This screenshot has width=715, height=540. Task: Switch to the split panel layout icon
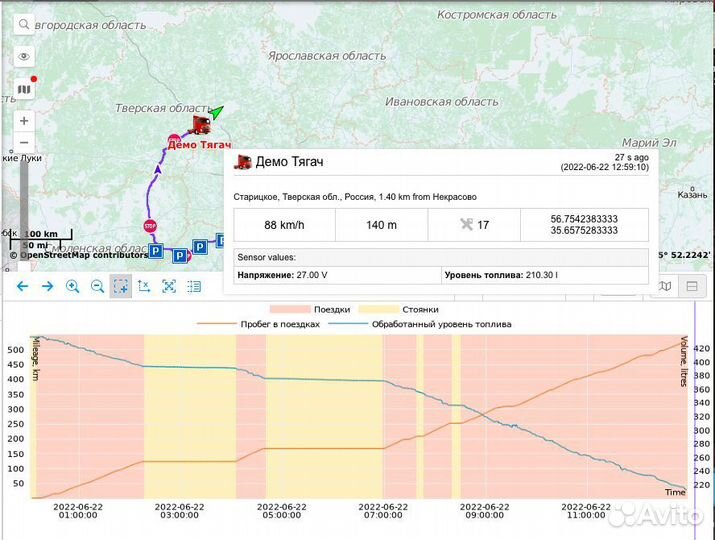tap(690, 287)
